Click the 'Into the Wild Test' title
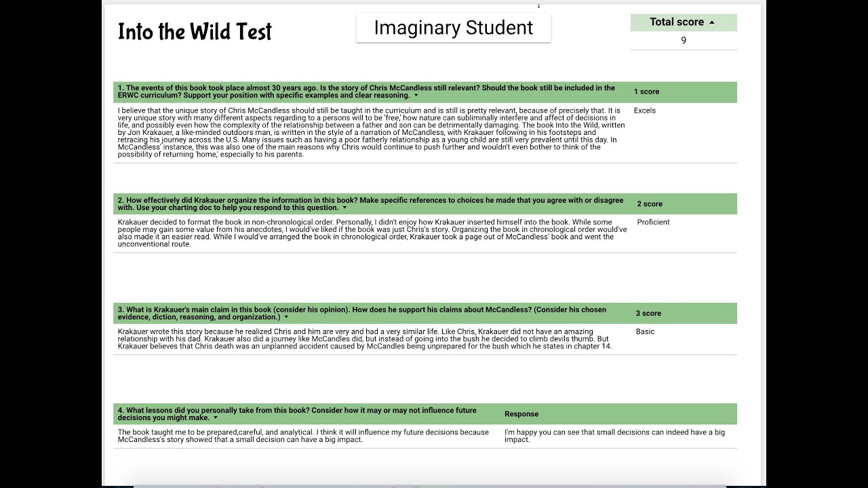Viewport: 868px width, 488px height. click(195, 32)
